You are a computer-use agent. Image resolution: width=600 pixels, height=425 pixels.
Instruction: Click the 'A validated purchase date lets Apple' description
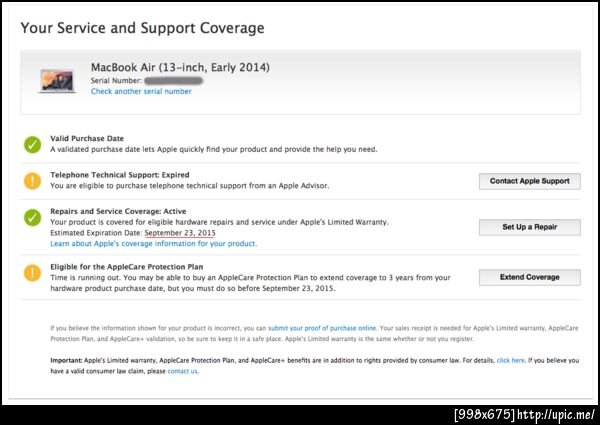(214, 149)
